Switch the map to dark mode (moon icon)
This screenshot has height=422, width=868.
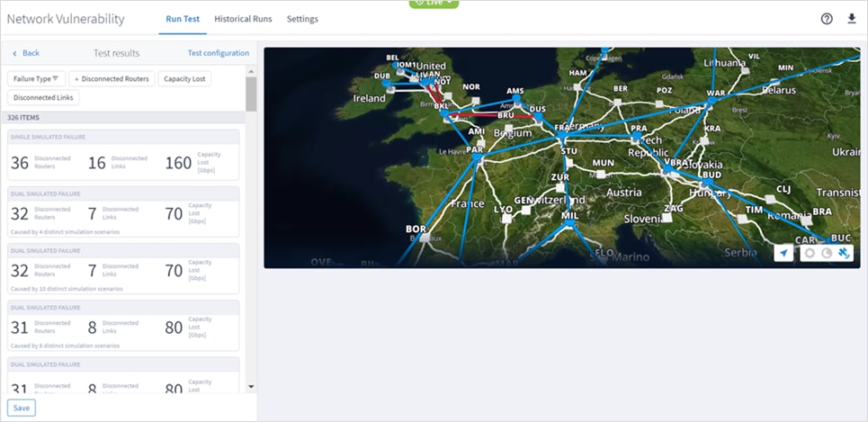[x=827, y=253]
